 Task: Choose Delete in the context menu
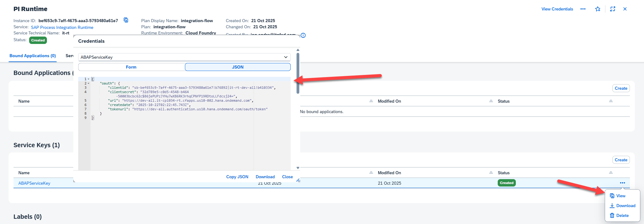(x=622, y=216)
